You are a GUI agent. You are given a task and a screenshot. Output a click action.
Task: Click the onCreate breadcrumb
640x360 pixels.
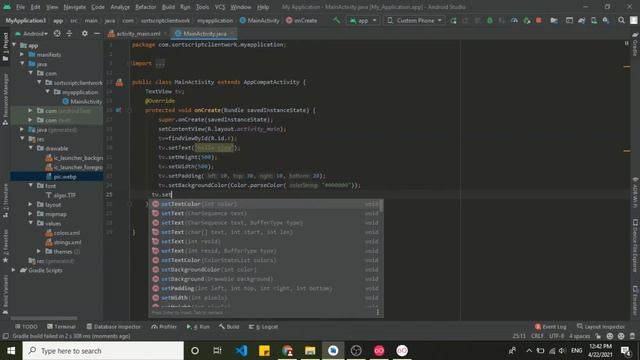coord(302,20)
